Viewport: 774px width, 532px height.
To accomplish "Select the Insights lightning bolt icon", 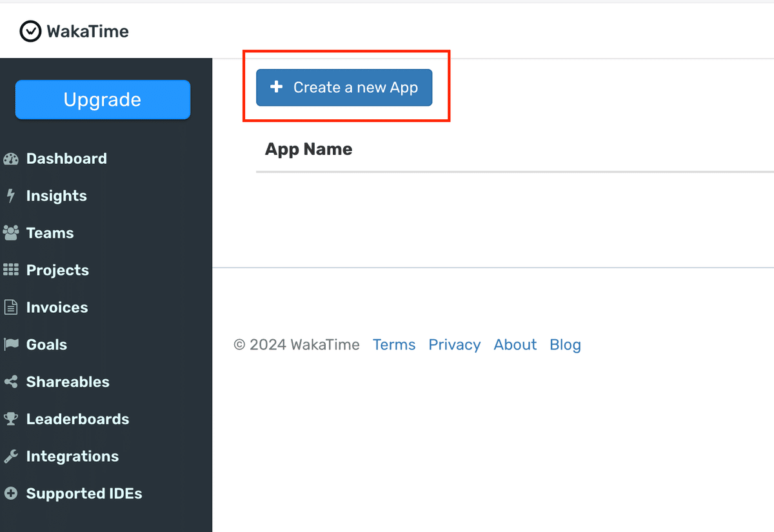I will (11, 195).
